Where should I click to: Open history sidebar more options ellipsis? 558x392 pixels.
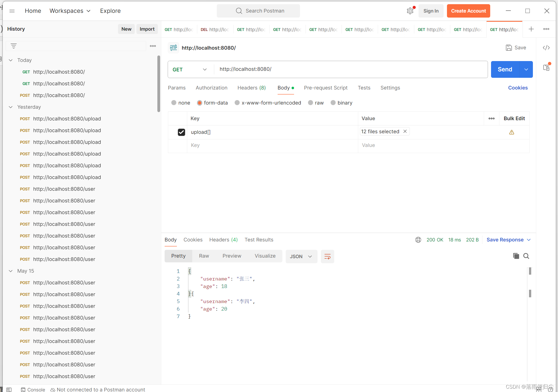(x=153, y=46)
